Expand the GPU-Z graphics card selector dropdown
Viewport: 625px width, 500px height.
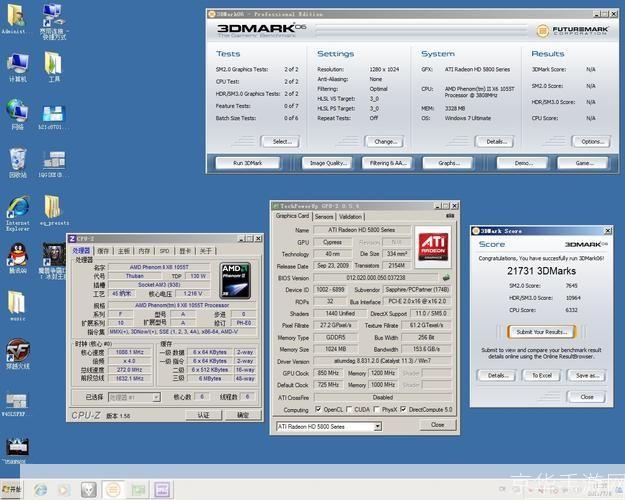tap(377, 427)
